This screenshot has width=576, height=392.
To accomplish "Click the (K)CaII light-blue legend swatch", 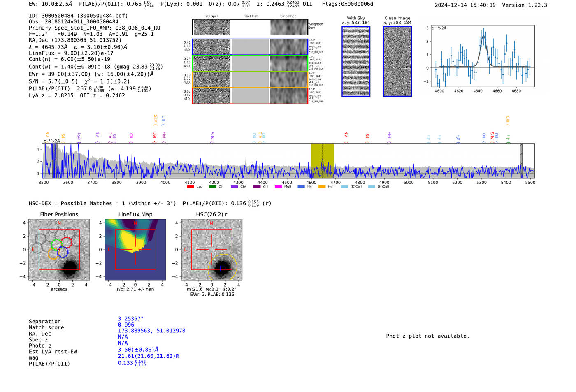I will pos(344,186).
